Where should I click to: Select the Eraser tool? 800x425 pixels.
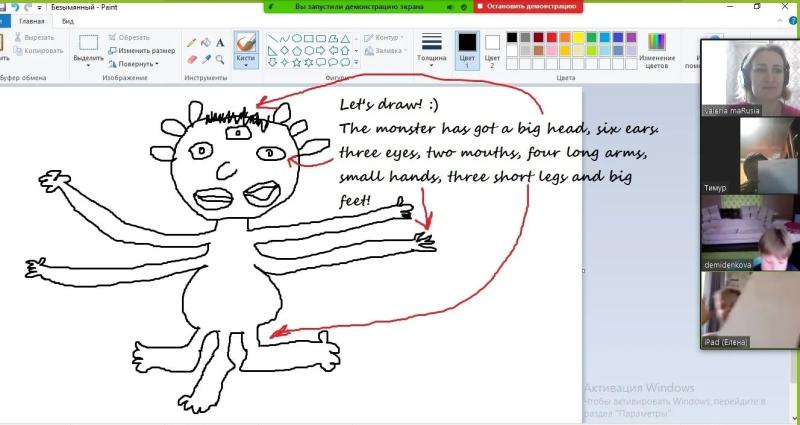point(192,60)
